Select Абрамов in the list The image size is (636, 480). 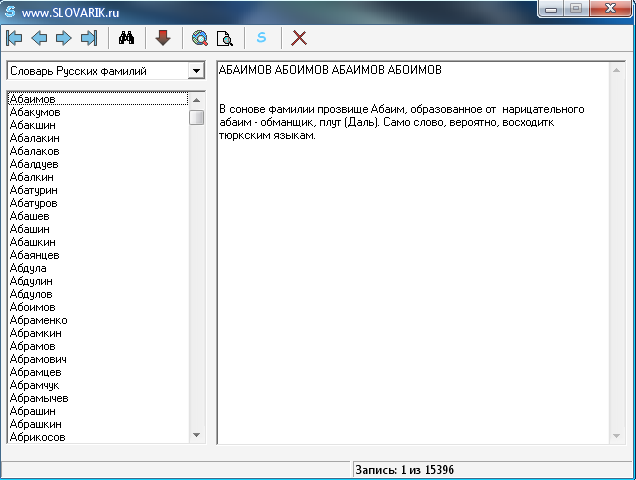click(98, 346)
